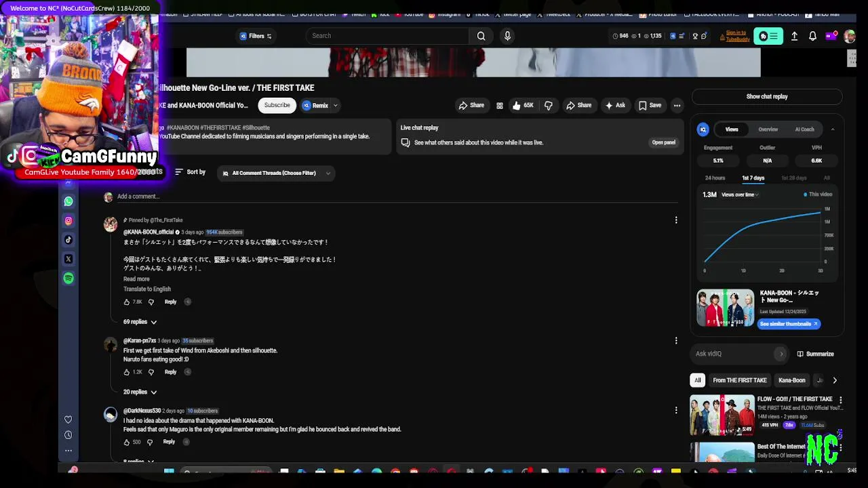Open options for FLOW - GO!!! video
This screenshot has height=488, width=868.
[x=840, y=401]
